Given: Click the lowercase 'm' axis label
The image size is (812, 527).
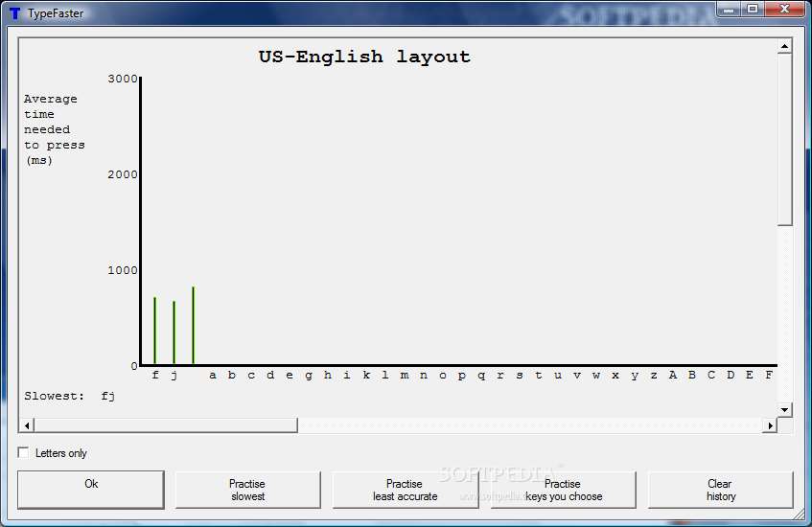Looking at the screenshot, I should (x=405, y=376).
